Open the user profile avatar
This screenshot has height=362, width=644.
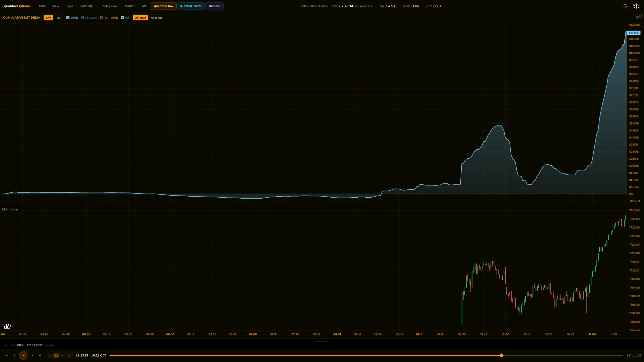click(x=636, y=6)
